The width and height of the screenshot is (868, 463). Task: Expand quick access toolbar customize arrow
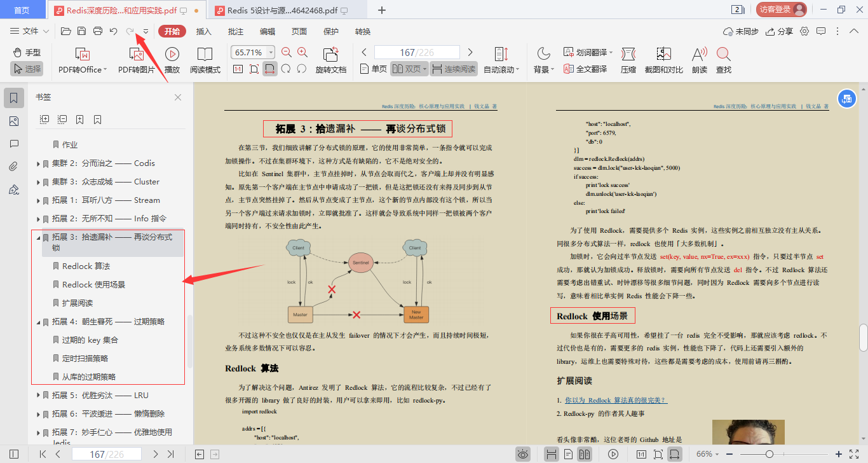(146, 31)
